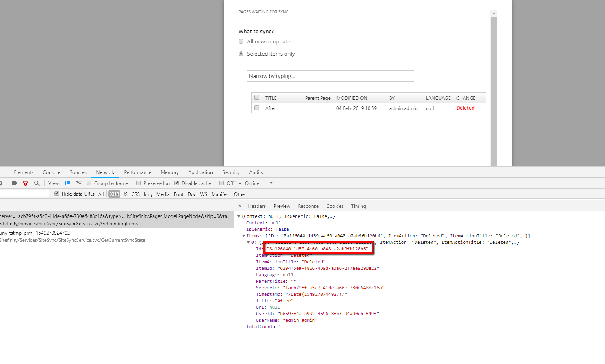The image size is (605, 364).
Task: Select the 'All new or updated' radio option
Action: pos(241,41)
